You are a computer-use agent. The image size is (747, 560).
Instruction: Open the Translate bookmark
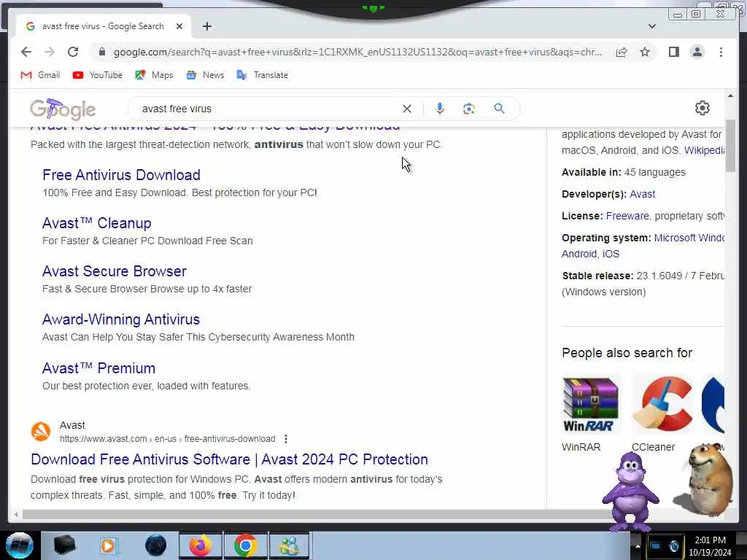coord(262,75)
